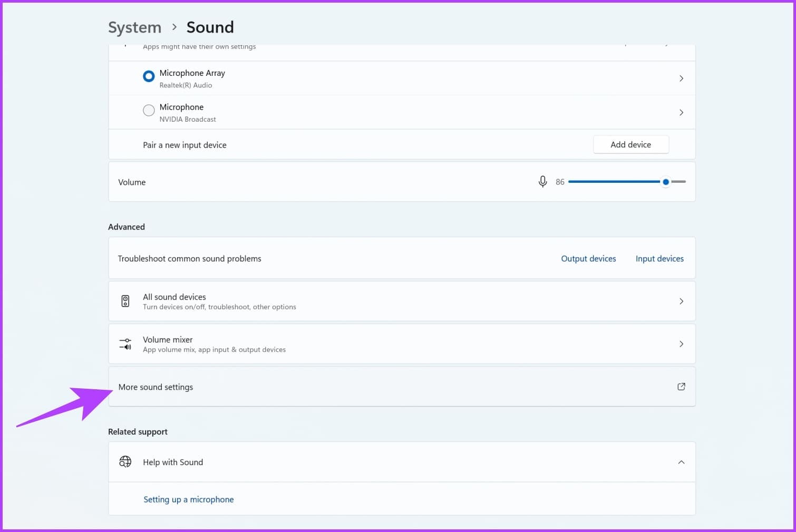Troubleshoot Output devices link
The width and height of the screenshot is (796, 532).
click(x=588, y=259)
